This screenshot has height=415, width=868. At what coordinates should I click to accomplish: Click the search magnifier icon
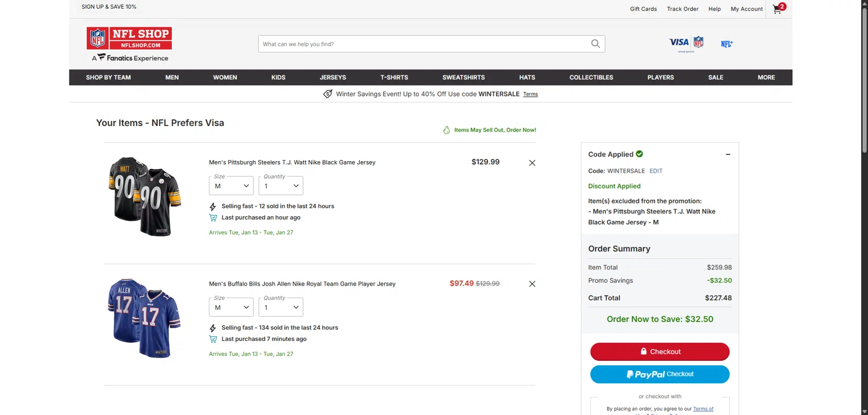point(595,44)
